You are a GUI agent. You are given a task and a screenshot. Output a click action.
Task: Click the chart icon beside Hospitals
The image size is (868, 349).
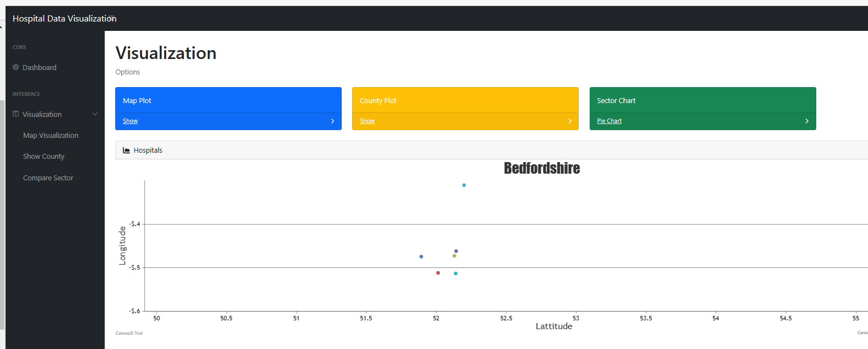click(x=126, y=150)
